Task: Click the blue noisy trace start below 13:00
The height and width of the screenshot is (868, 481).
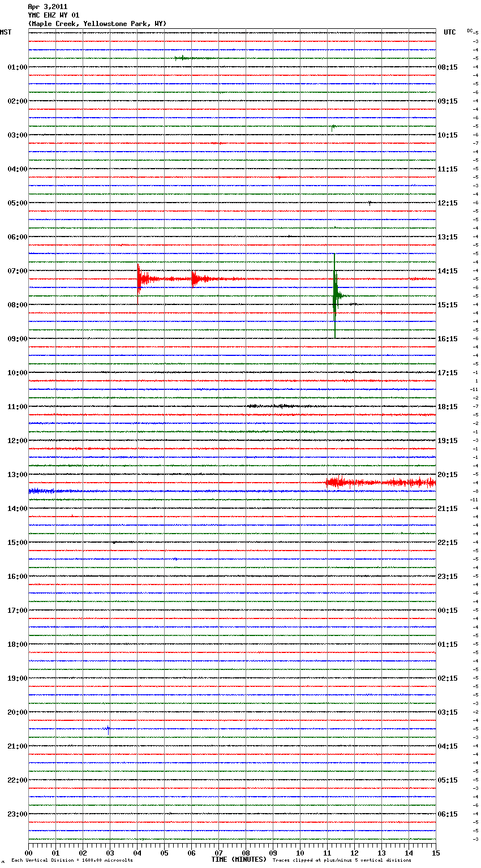Action: click(41, 491)
